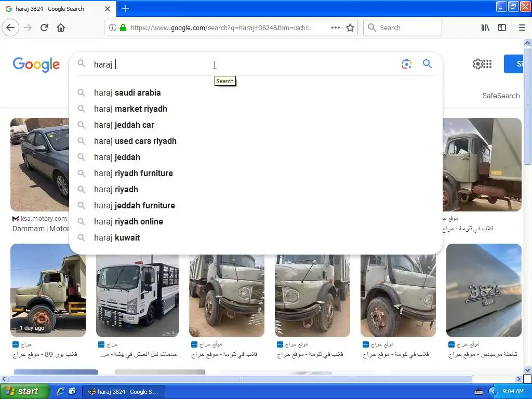532x399 pixels.
Task: Open the SafeSearch setting
Action: [x=501, y=96]
